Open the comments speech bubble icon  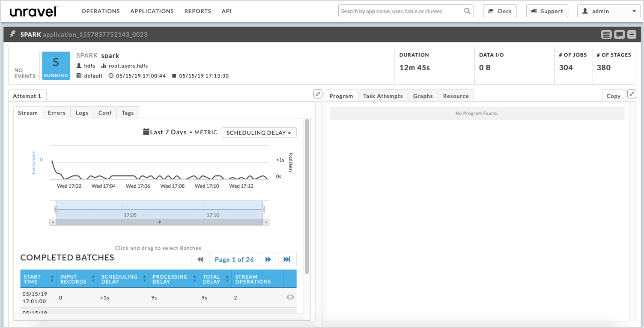pos(619,35)
